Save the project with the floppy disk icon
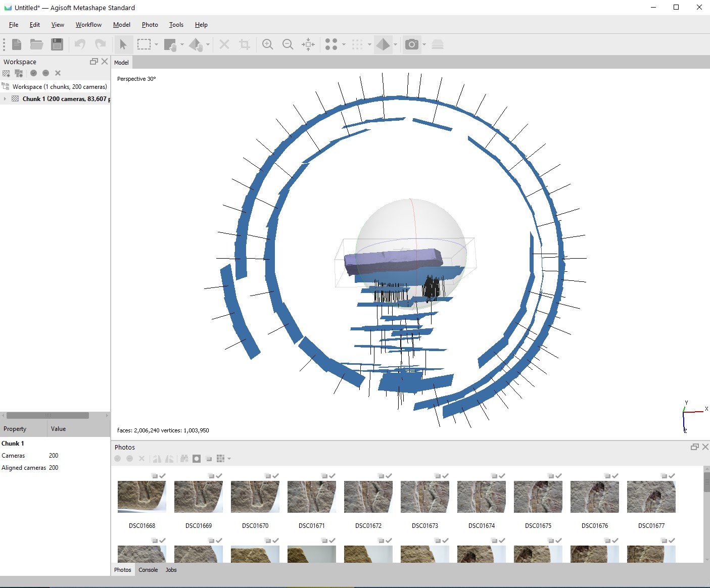This screenshot has width=710, height=588. (57, 44)
